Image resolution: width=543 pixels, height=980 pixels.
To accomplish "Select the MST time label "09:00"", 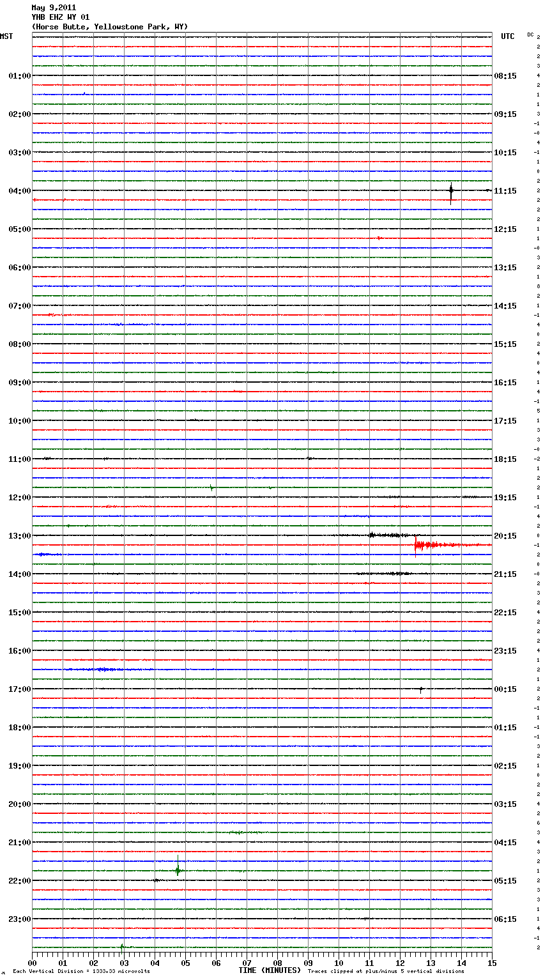I will [19, 383].
